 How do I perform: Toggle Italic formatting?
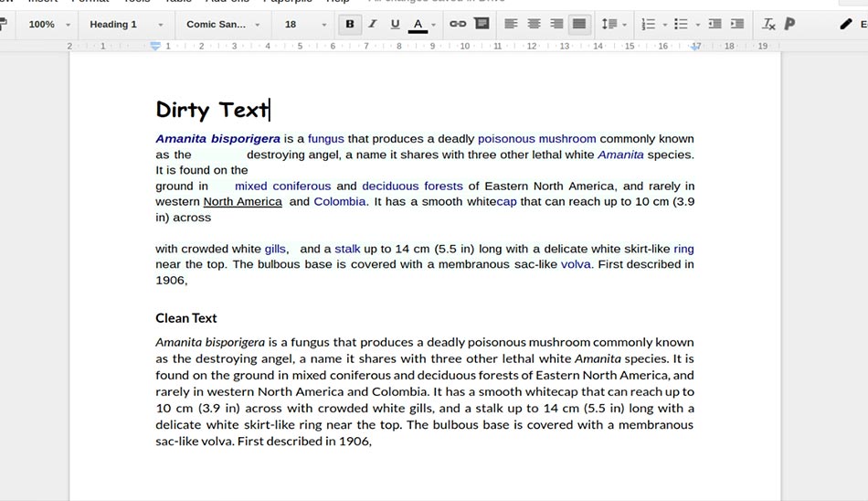[373, 24]
